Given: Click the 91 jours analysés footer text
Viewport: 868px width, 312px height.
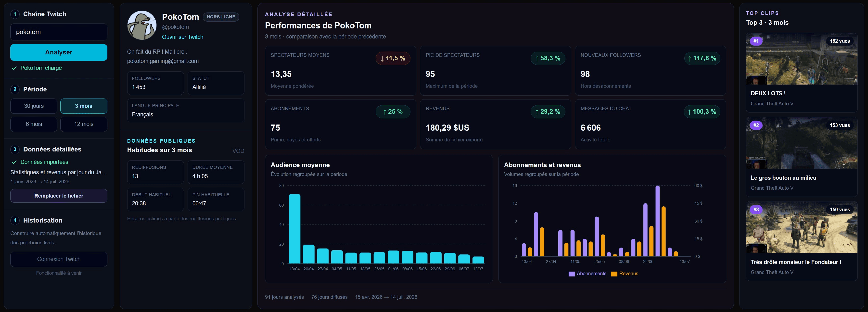Looking at the screenshot, I should point(284,297).
